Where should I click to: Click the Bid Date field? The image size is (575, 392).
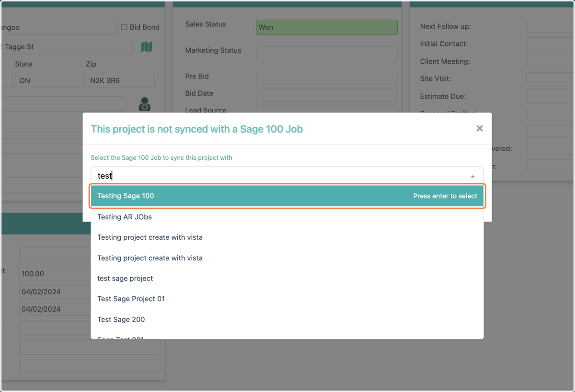[x=327, y=95]
